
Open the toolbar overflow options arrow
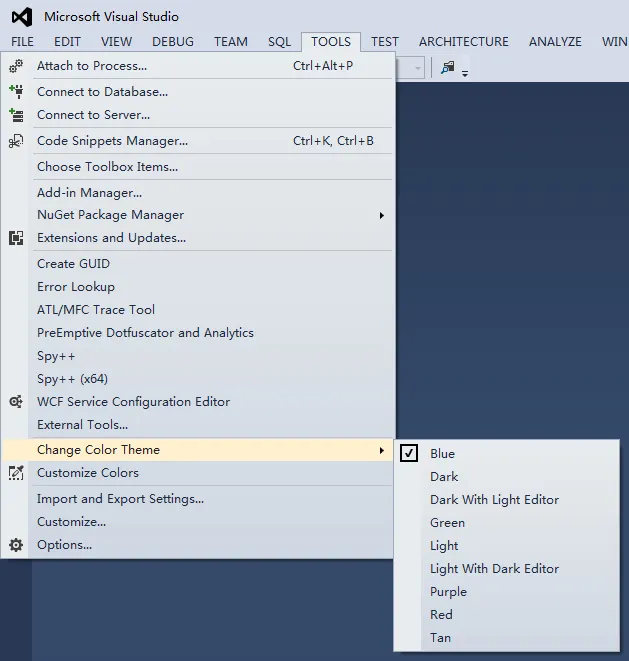coord(465,74)
